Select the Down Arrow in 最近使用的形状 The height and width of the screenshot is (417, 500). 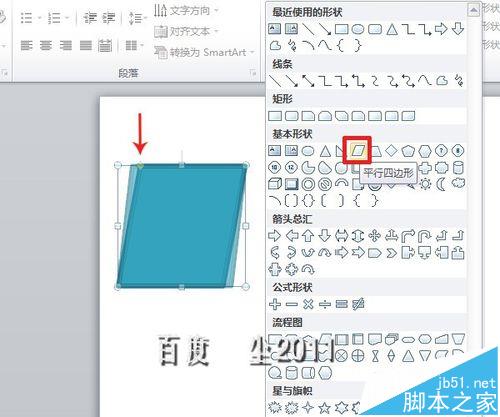[x=458, y=29]
